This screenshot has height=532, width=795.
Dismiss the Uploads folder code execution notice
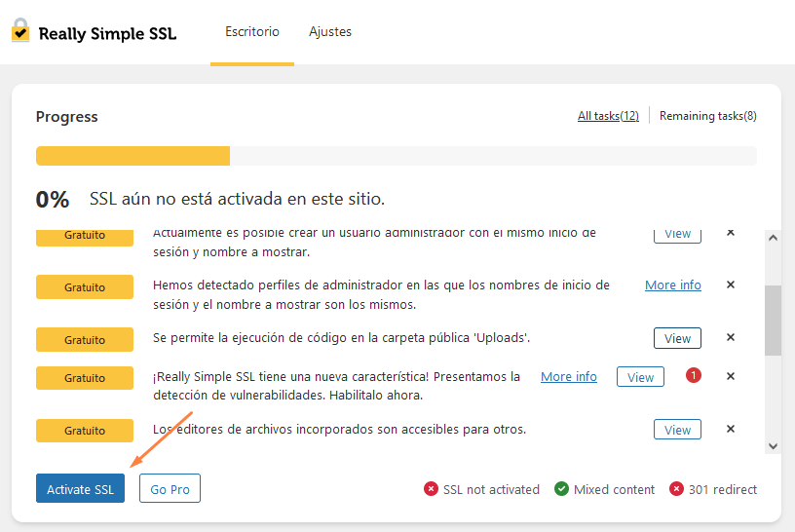pyautogui.click(x=731, y=338)
